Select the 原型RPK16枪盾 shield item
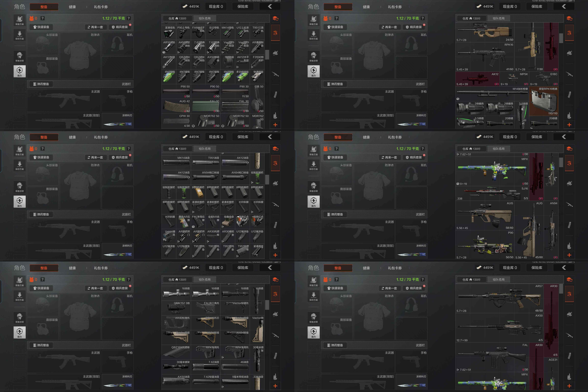 (544, 101)
